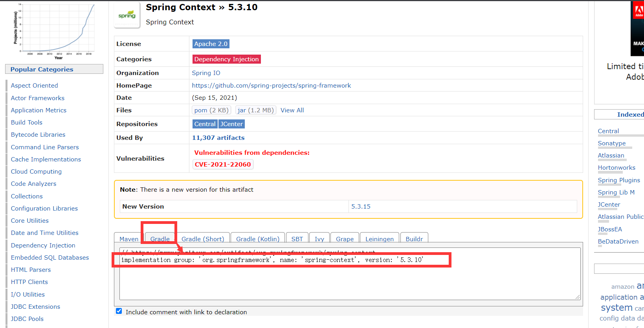Open the CVE-2021-22060 vulnerability link

tap(223, 165)
